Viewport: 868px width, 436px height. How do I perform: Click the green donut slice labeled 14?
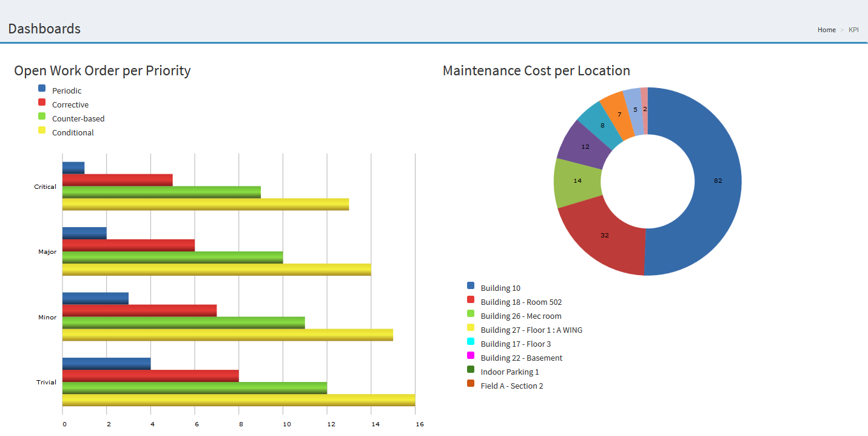coord(577,181)
